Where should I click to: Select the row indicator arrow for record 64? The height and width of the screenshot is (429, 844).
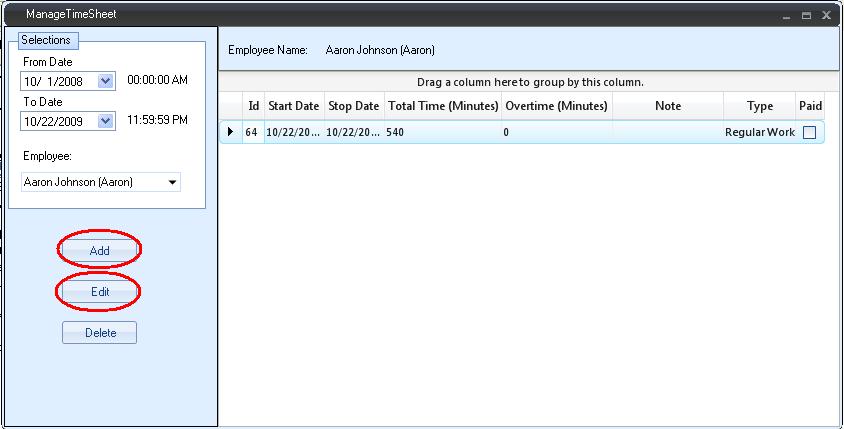click(x=231, y=132)
